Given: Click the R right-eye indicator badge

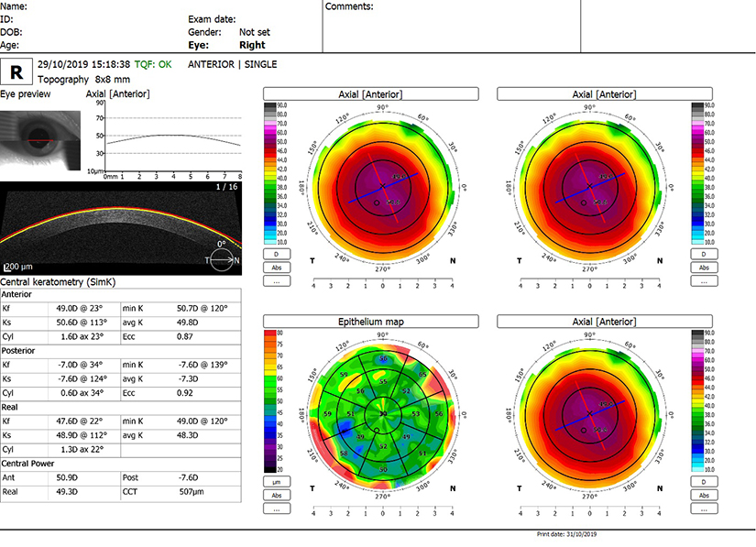Looking at the screenshot, I should tap(17, 71).
